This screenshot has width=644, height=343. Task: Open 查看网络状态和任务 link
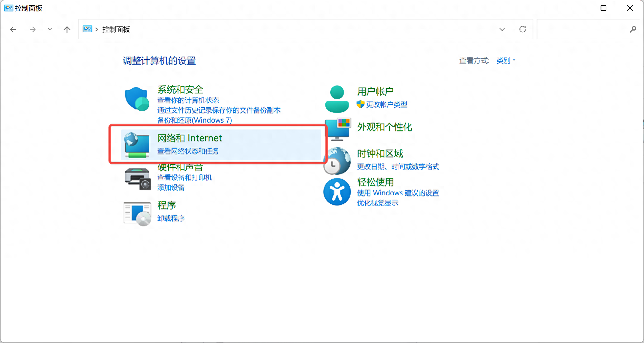pos(188,151)
